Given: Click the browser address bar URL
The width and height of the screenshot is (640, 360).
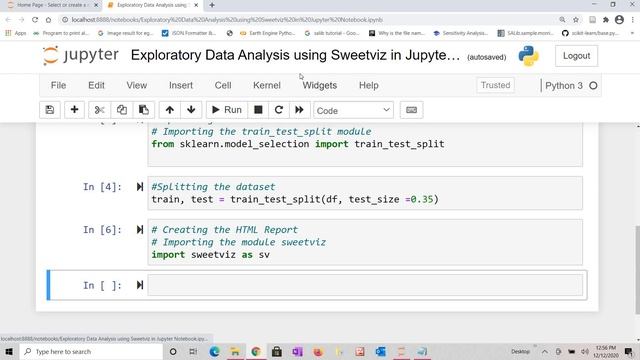Looking at the screenshot, I should 227,20.
